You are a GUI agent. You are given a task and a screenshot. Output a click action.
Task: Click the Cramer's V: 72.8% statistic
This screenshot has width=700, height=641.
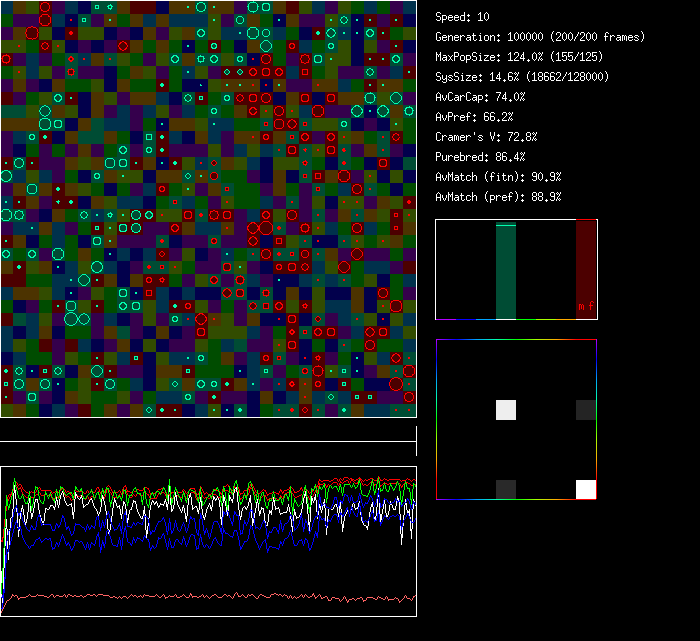pos(486,137)
